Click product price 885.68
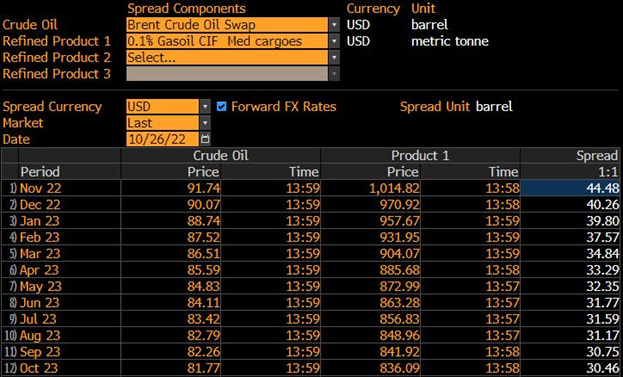Viewport: 623px width, 377px height. (399, 270)
